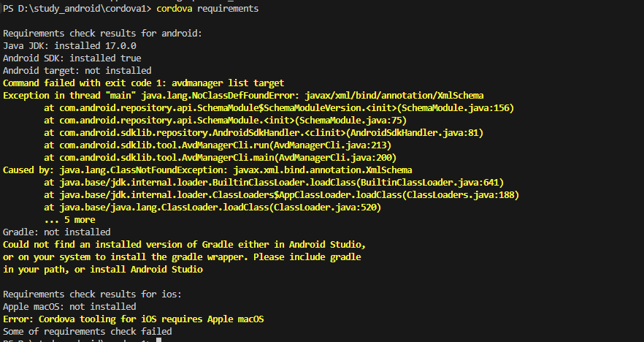644x342 pixels.
Task: Click the '... 5 more' line
Action: 69,220
